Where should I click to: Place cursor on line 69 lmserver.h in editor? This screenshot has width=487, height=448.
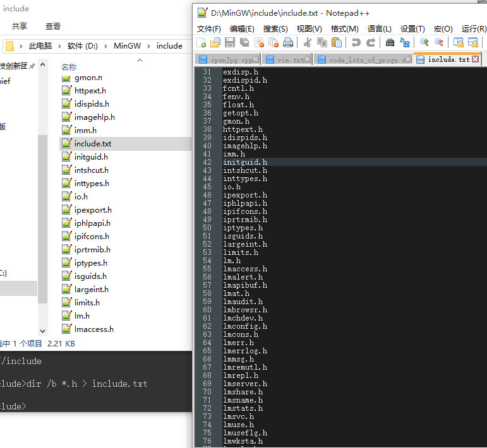[x=244, y=384]
